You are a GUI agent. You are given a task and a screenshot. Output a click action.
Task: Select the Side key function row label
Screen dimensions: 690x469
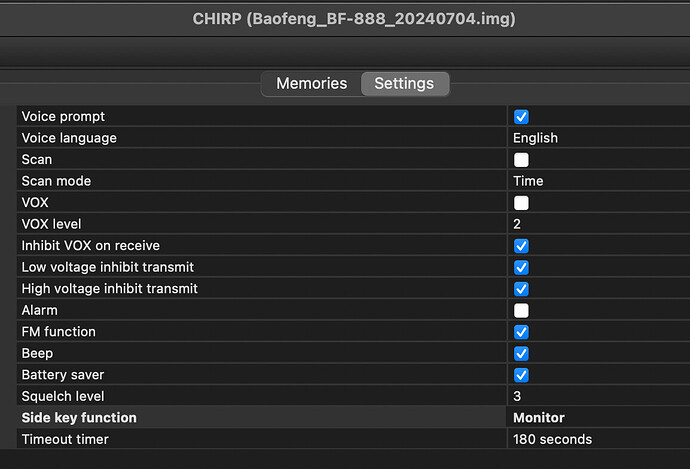point(79,418)
